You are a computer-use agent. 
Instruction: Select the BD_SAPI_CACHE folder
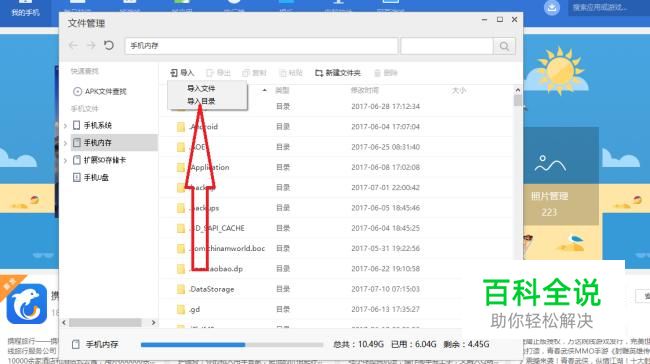click(x=336, y=228)
